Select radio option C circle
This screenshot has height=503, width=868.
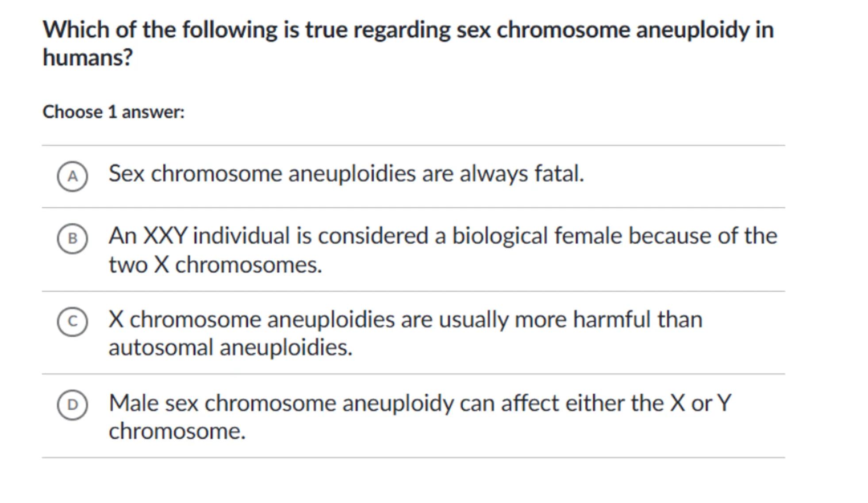point(72,322)
